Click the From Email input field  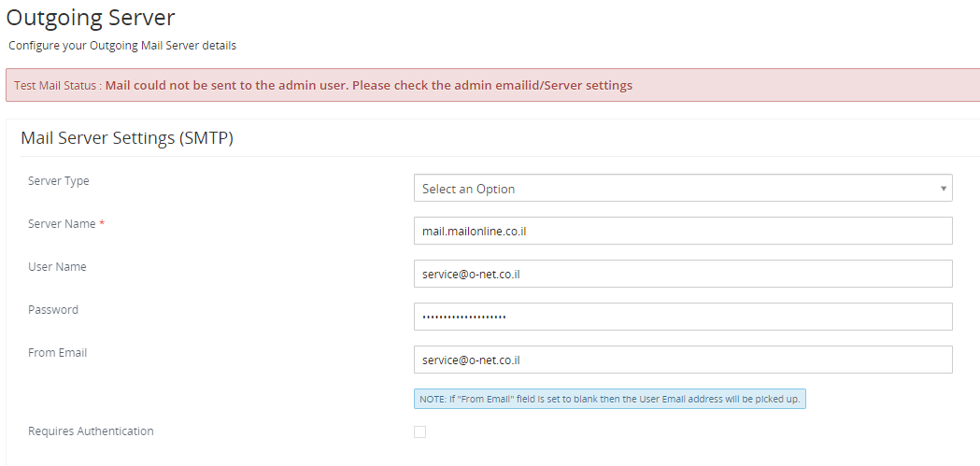683,360
